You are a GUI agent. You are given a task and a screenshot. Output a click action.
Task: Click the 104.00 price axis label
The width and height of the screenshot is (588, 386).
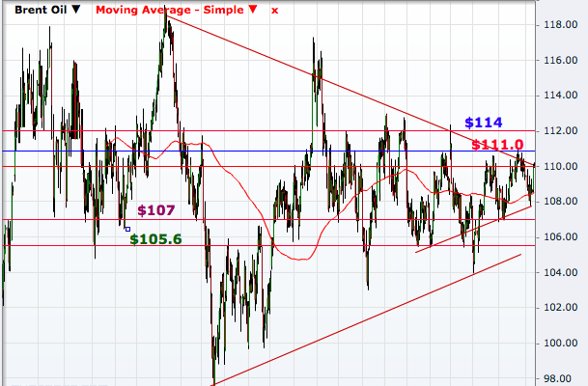[561, 272]
